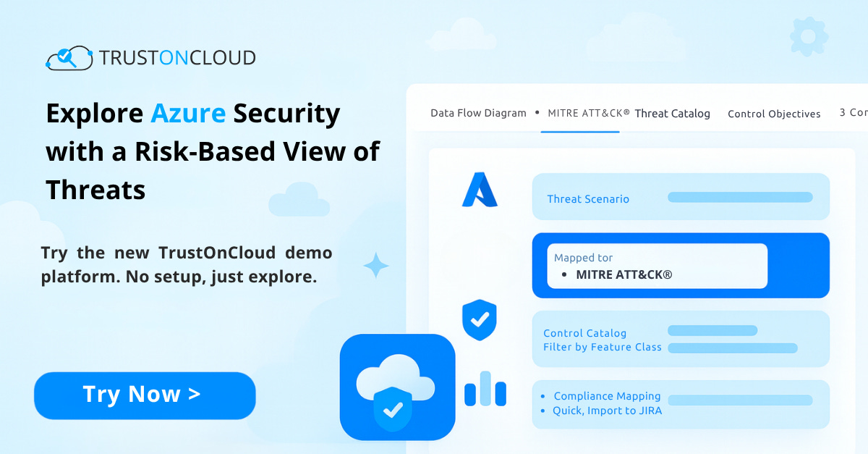Open the cut-off 3 Con tab
Screen dimensions: 868x454
tap(854, 113)
